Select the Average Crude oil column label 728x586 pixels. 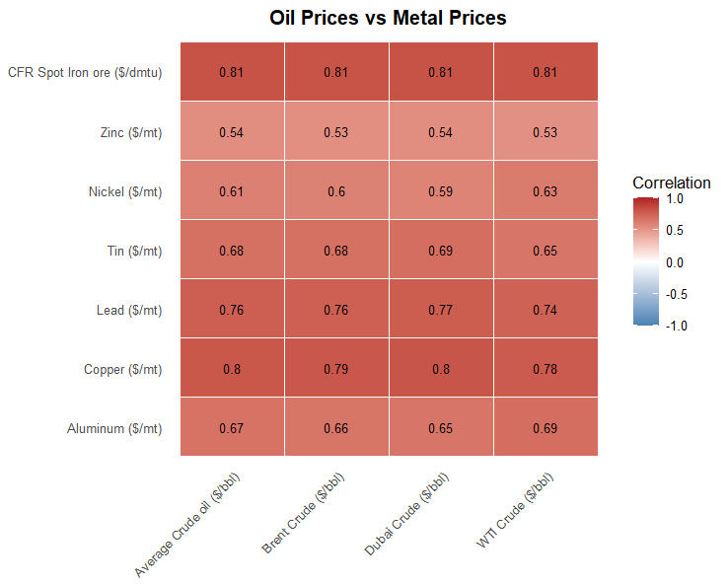(x=187, y=525)
